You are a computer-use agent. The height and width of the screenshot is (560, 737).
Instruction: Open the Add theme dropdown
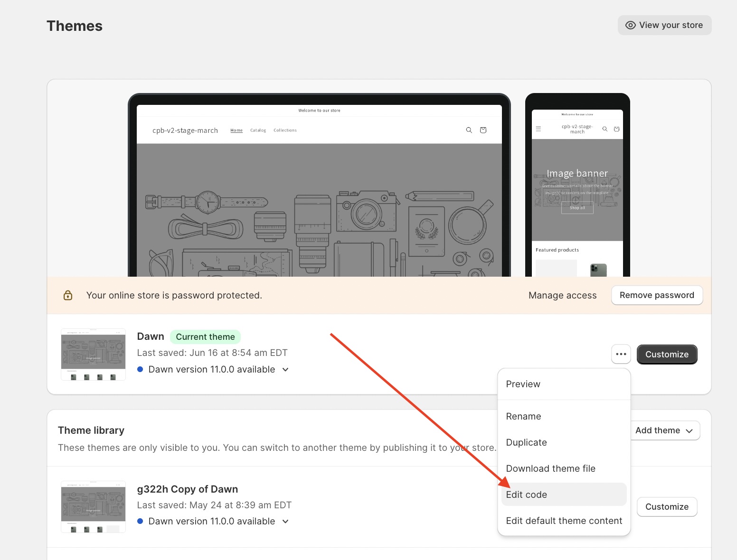point(664,430)
